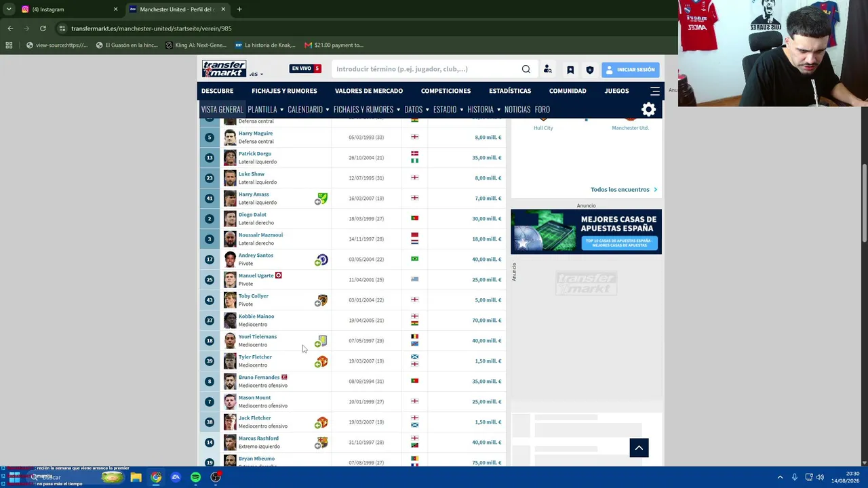Screen dimensions: 868x488
Task: Click Youri Tielemans transfer club icon
Action: click(x=323, y=340)
